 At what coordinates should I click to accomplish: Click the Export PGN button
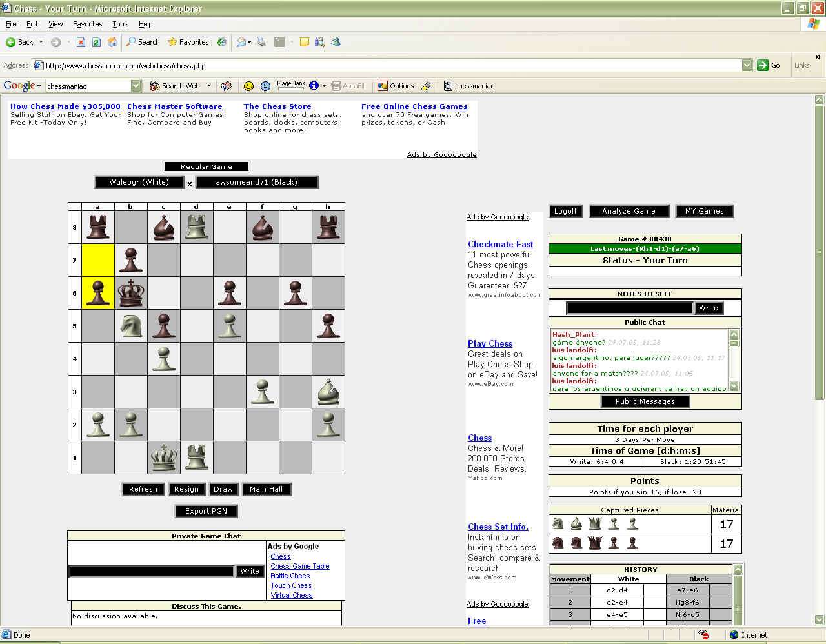(x=206, y=511)
